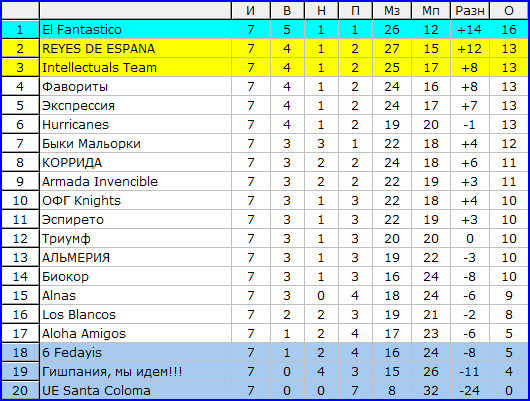Select the 'Разн' goal difference column header
The image size is (530, 401).
click(469, 11)
